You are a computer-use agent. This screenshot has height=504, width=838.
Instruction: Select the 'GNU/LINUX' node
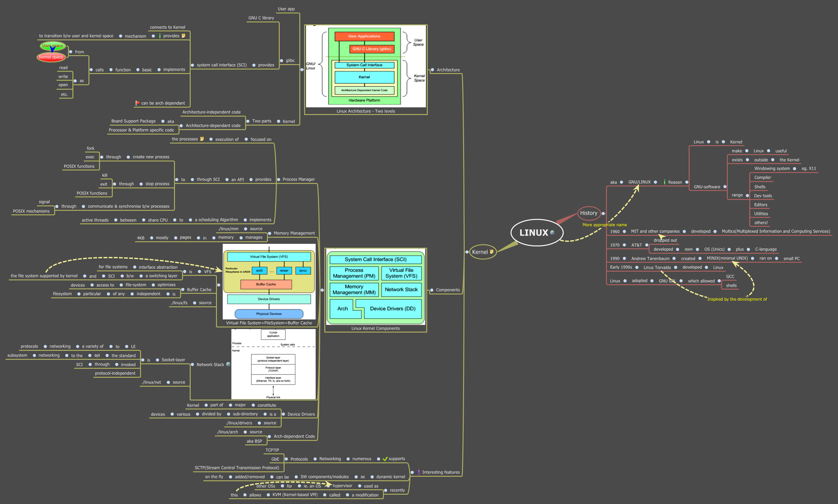[639, 182]
